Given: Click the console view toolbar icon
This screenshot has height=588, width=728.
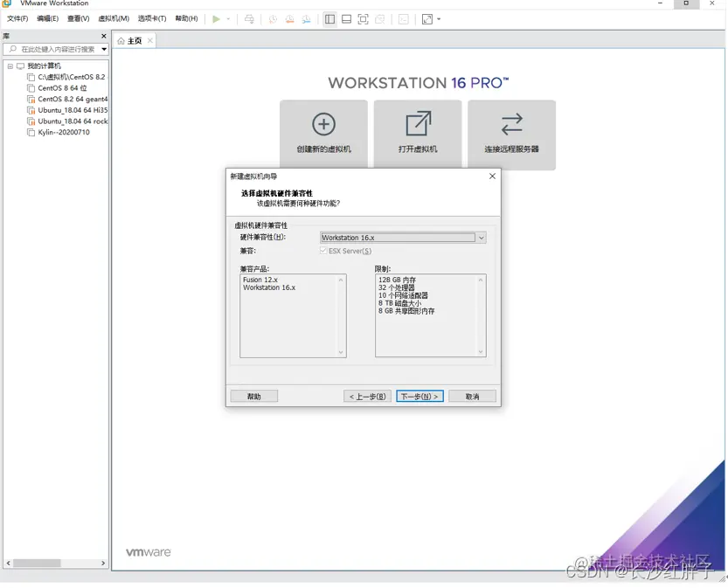Looking at the screenshot, I should coord(404,19).
